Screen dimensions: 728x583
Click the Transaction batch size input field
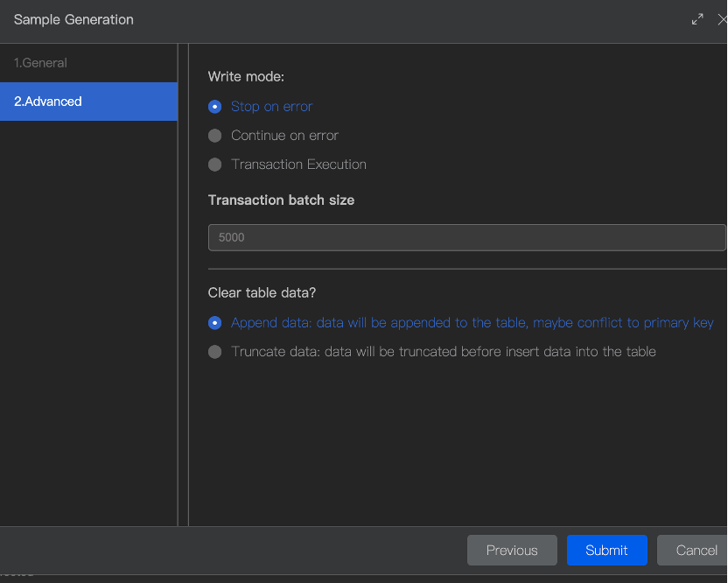[x=466, y=237]
